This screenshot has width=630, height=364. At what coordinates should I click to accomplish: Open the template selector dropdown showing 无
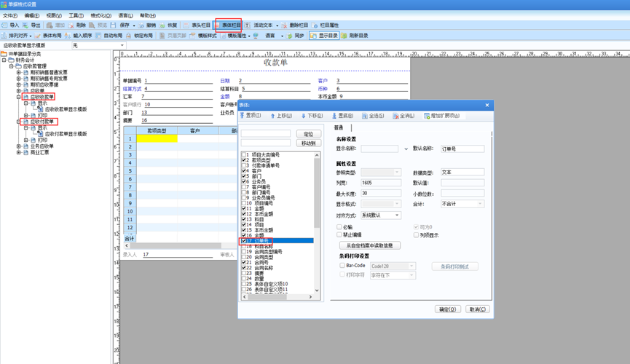coord(99,45)
